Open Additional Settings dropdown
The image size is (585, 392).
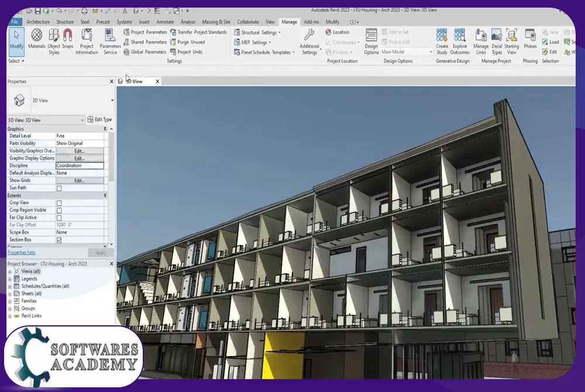pos(309,42)
